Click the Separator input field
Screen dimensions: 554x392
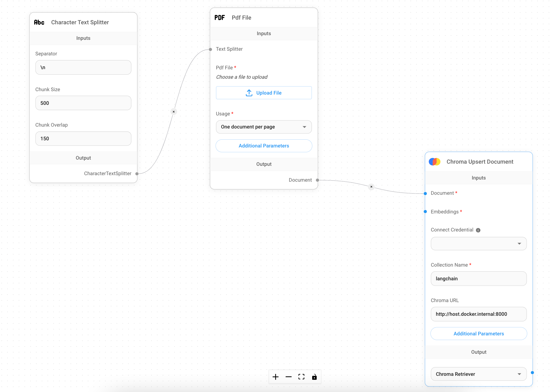pyautogui.click(x=83, y=68)
